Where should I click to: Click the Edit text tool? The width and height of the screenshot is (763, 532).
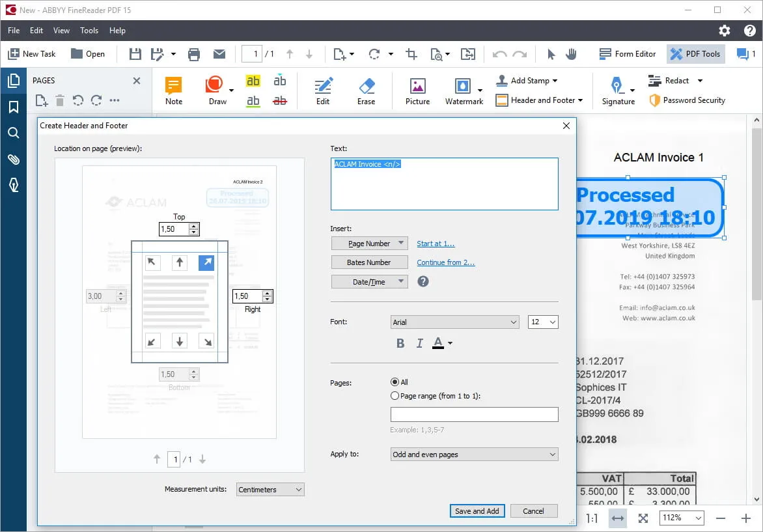click(x=323, y=86)
